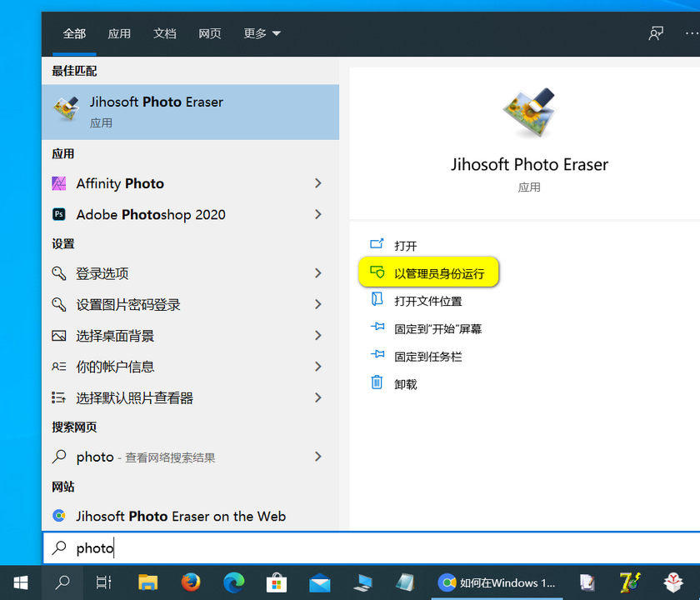Open the feedback icon in search header

(x=656, y=33)
